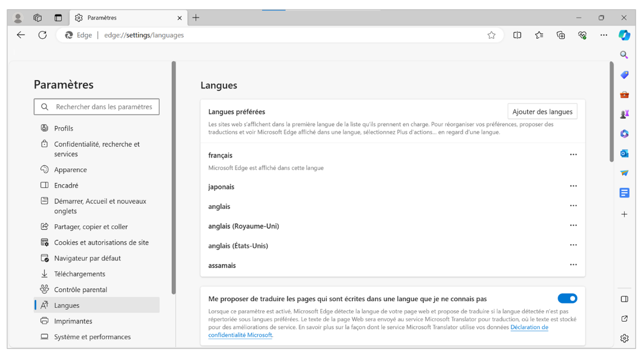
Task: Open the sidebar Tools briefcase icon
Action: (x=624, y=95)
